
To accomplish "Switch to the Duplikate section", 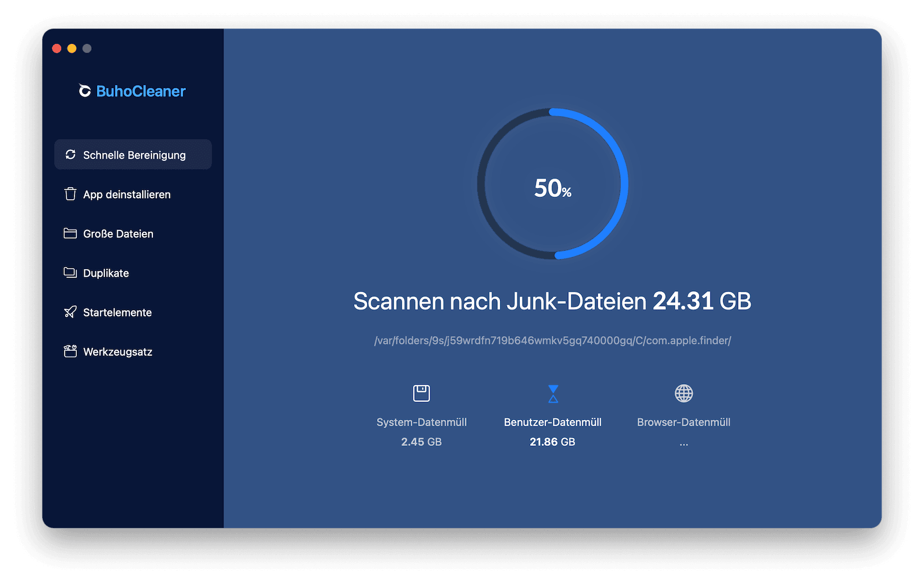I will 106,273.
